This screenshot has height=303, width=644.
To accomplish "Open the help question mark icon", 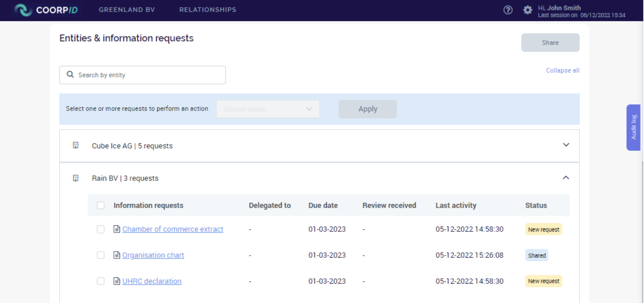I will coord(508,10).
